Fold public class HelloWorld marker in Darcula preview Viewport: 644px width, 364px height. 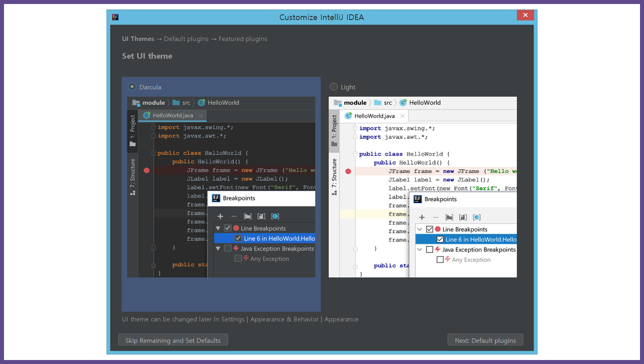click(154, 153)
